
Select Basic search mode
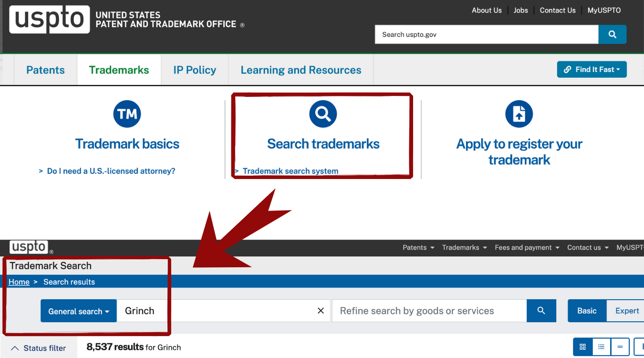[x=587, y=311]
